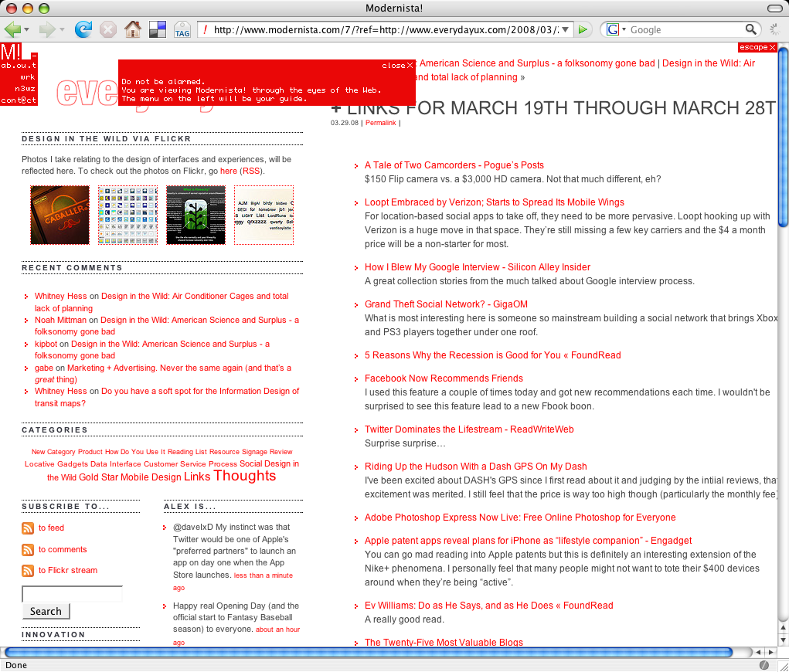
Task: Open the 'here' link to Flickr photos
Action: coord(229,171)
